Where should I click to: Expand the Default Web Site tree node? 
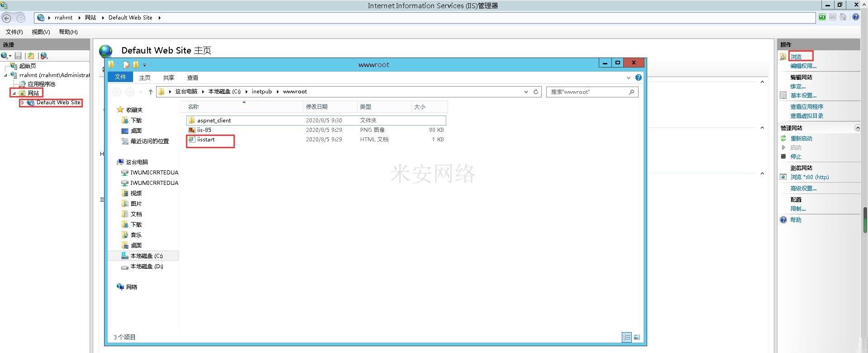click(23, 103)
